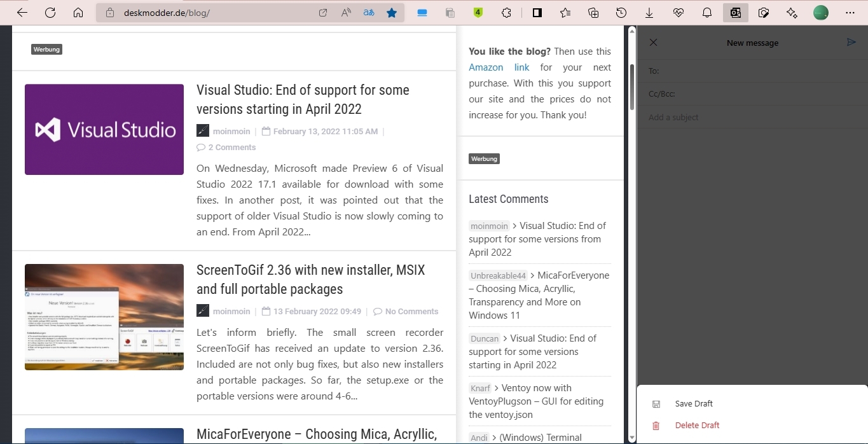This screenshot has height=444, width=868.
Task: Click the page scrollbar down arrow
Action: point(631,438)
